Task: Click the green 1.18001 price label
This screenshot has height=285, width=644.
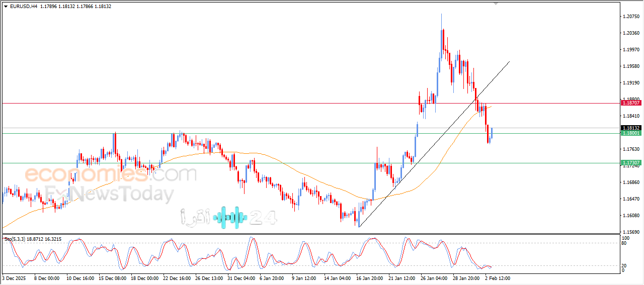Action: [630, 133]
